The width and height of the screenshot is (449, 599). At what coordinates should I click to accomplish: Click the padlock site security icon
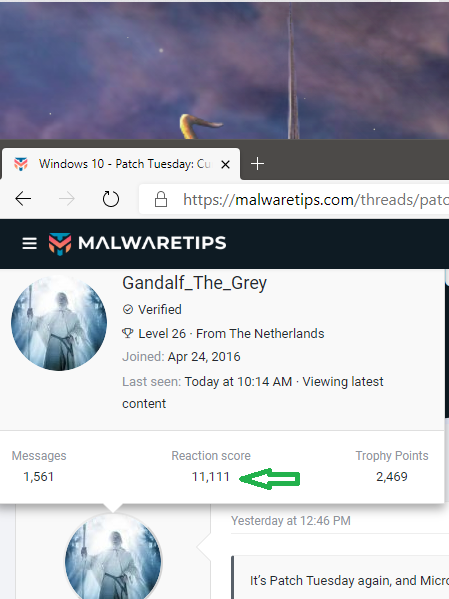click(x=161, y=199)
